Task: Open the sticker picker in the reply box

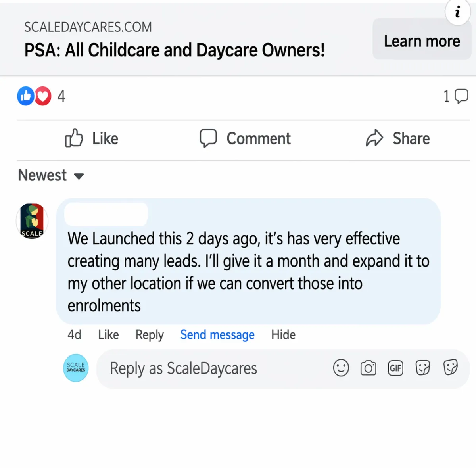Action: click(x=423, y=368)
